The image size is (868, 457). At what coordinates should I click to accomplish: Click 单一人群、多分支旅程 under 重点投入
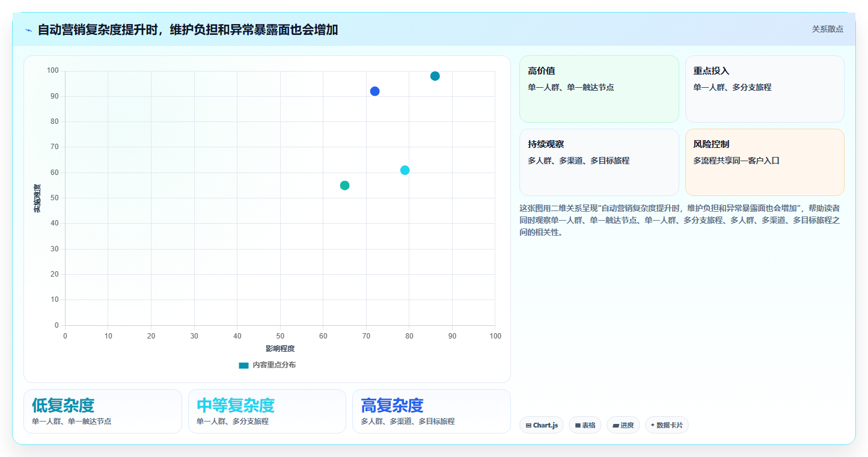click(732, 87)
